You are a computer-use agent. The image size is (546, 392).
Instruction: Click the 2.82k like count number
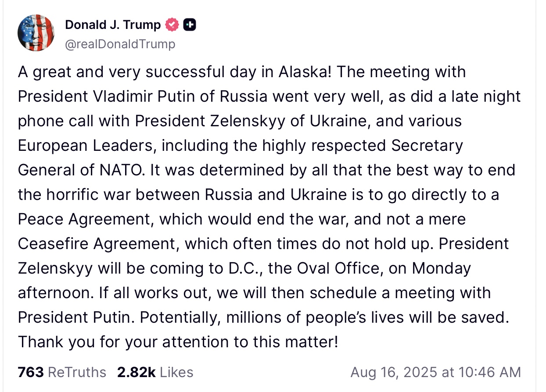point(136,372)
